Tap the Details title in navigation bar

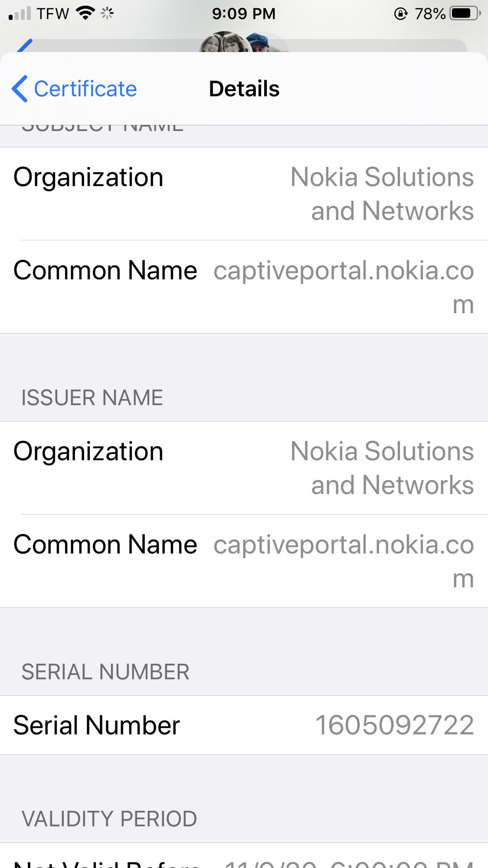(x=244, y=89)
